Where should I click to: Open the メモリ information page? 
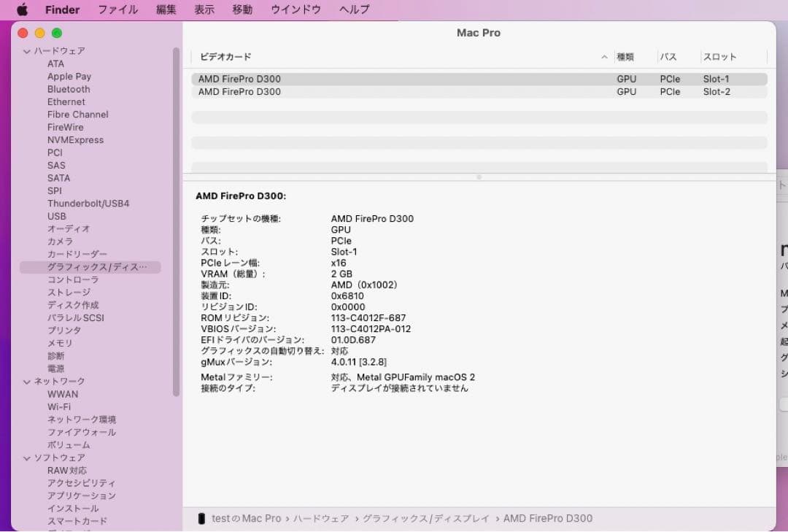[x=57, y=343]
